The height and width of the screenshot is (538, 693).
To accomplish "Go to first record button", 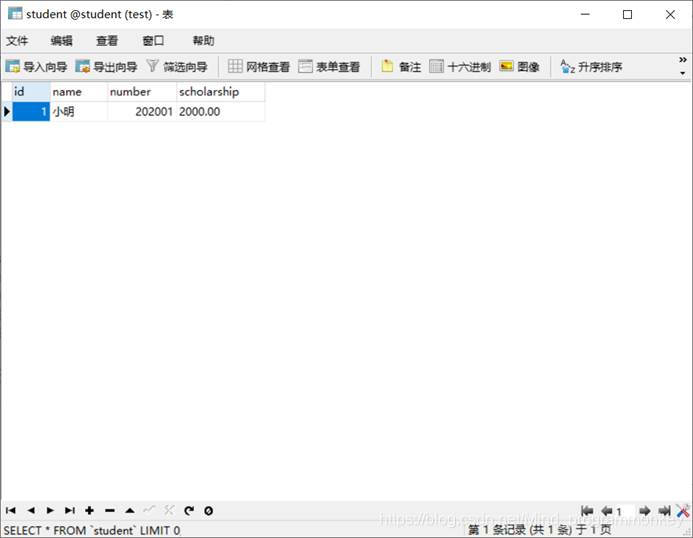I will click(x=11, y=511).
